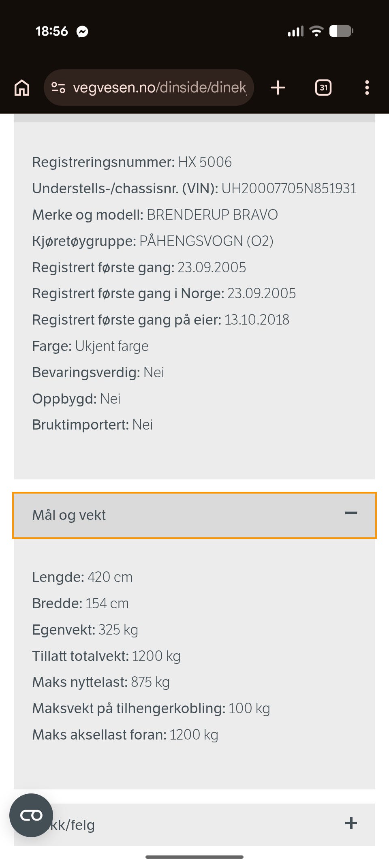The width and height of the screenshot is (389, 868).
Task: Tap the Merke og modell BRENDERUP BRAVO line
Action: coord(155,215)
